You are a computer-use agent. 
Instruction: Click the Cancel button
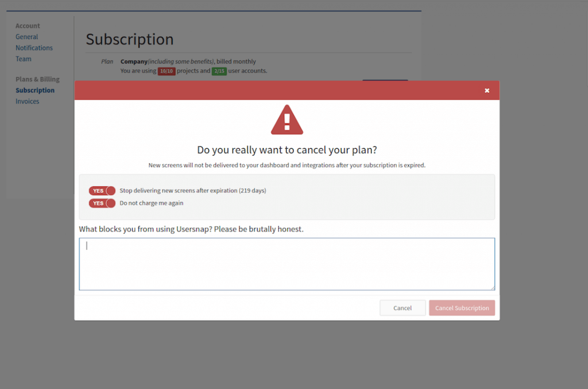[x=403, y=308]
